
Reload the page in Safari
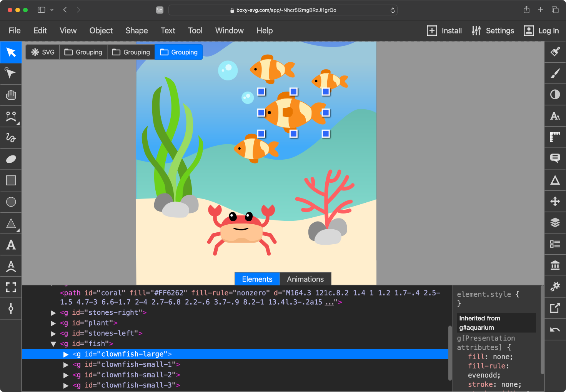click(393, 10)
